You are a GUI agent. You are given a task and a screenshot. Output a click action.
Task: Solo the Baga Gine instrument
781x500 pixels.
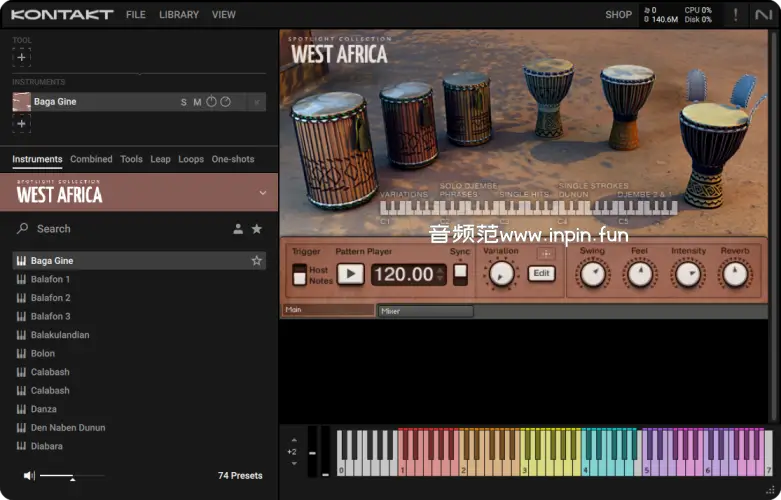point(183,102)
